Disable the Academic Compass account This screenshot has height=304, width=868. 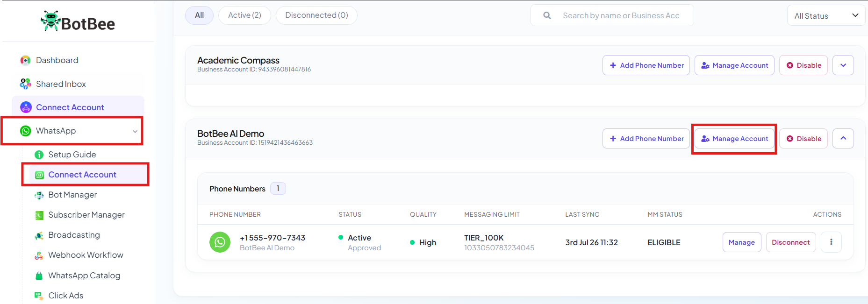pos(803,65)
